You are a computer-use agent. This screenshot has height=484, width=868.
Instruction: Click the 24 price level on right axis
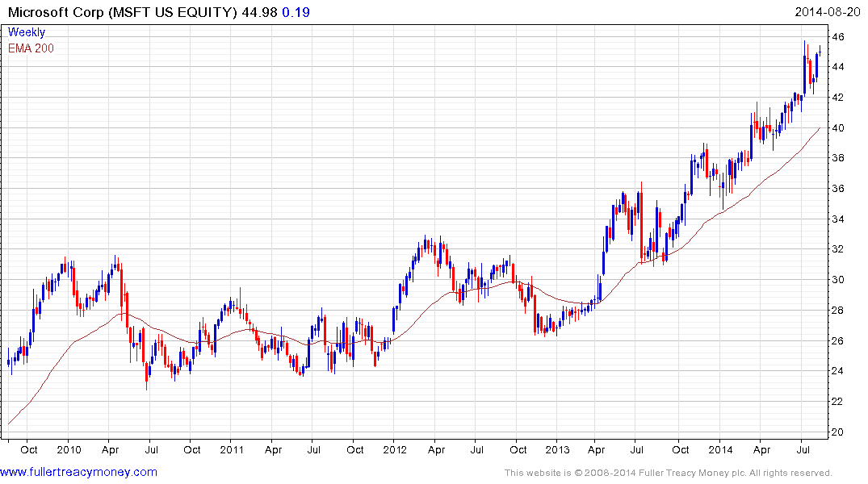(x=839, y=371)
